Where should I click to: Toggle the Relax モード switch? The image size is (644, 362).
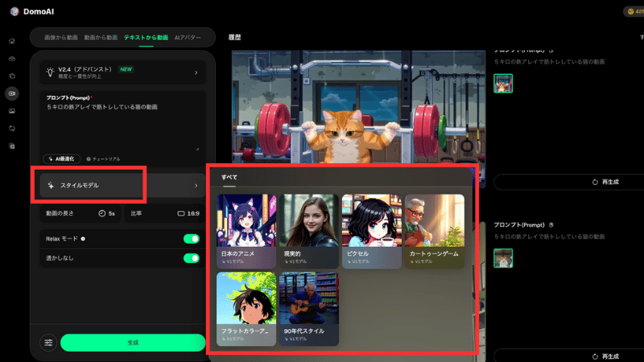tap(191, 239)
